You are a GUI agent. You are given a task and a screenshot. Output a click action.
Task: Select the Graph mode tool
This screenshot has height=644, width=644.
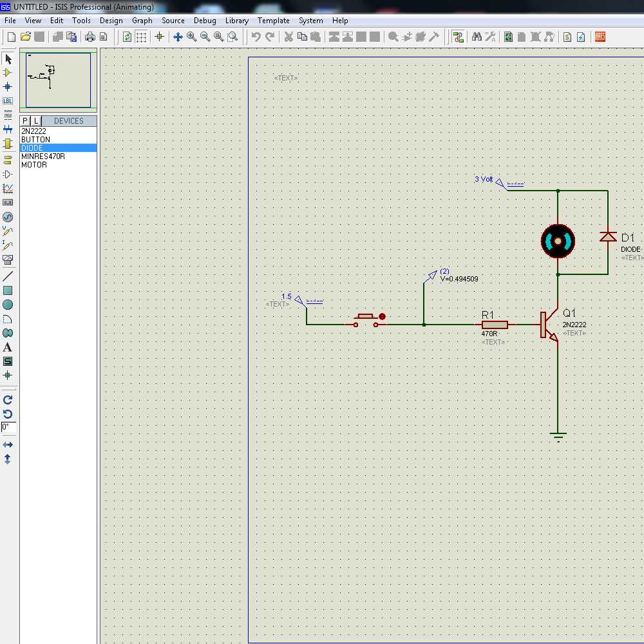point(8,189)
